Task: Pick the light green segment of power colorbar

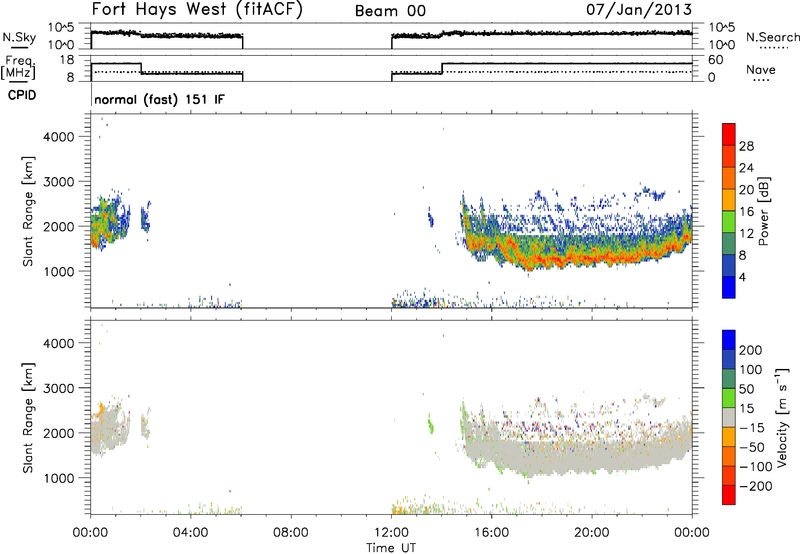Action: 729,222
